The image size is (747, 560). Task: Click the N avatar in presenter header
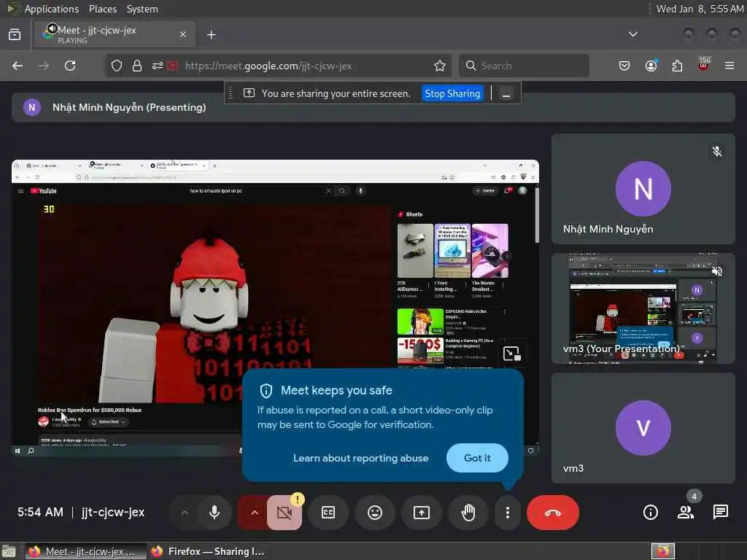[32, 107]
